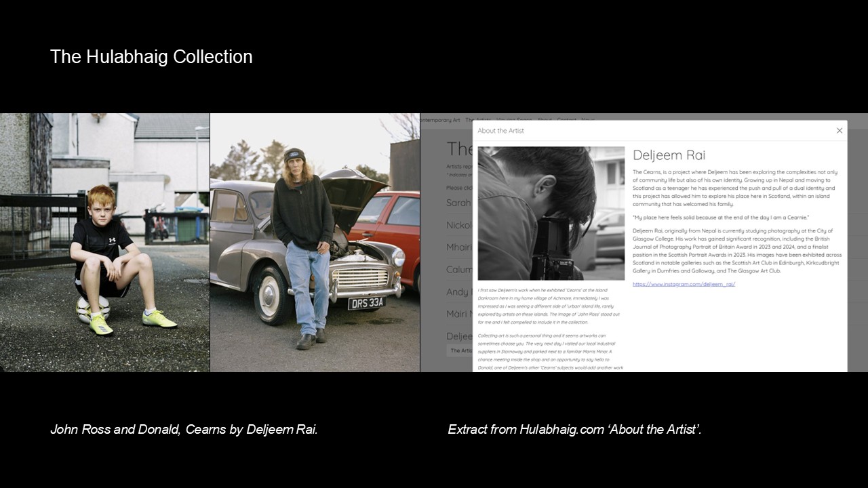This screenshot has width=868, height=488.
Task: Select Sarah in the artists list
Action: coord(458,203)
